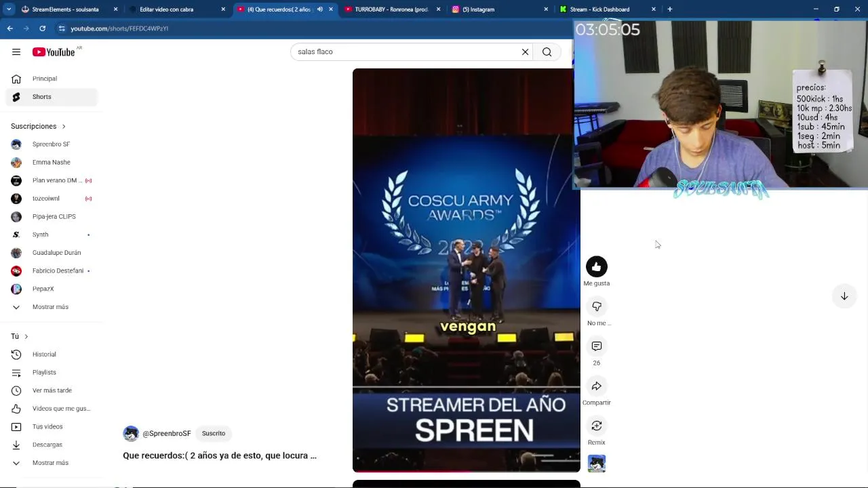
Task: Close the Instagram tab
Action: point(546,9)
